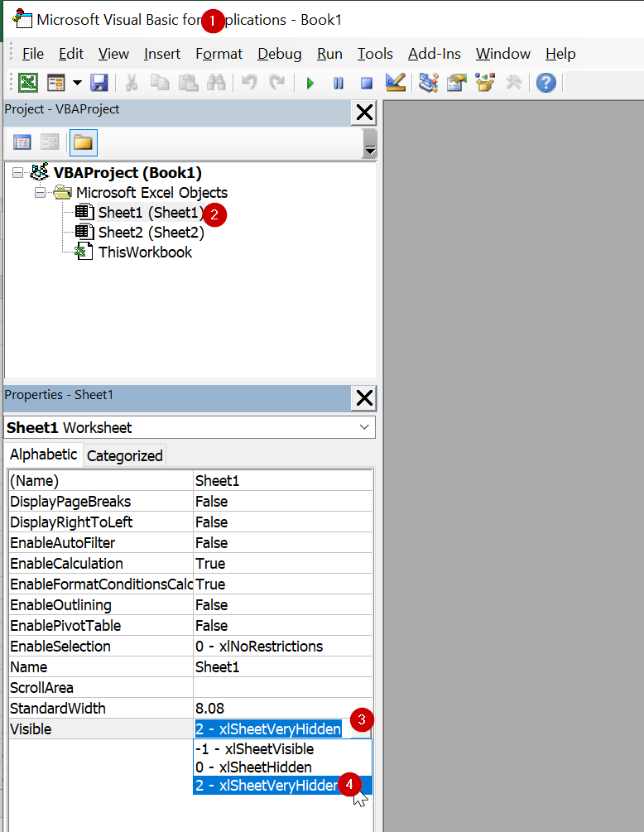The image size is (644, 832).
Task: Open the File menu
Action: [33, 54]
